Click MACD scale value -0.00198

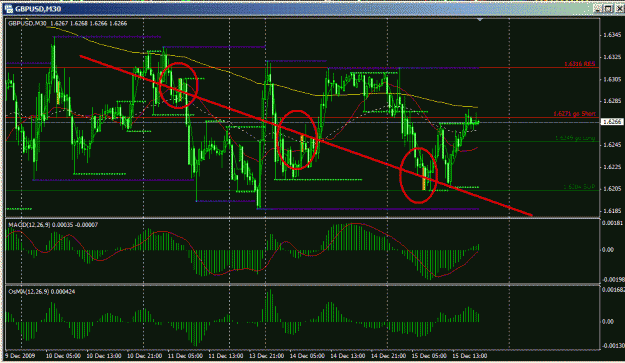click(613, 280)
